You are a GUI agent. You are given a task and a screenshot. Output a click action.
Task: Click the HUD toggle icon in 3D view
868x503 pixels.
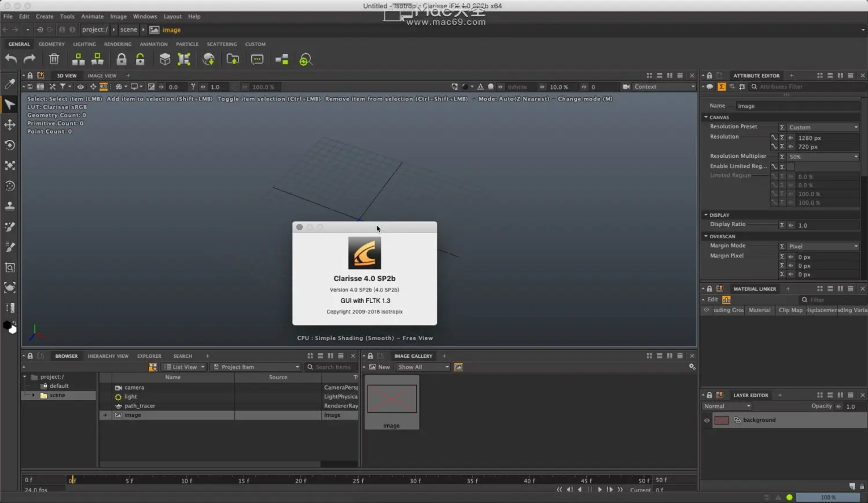pos(104,87)
